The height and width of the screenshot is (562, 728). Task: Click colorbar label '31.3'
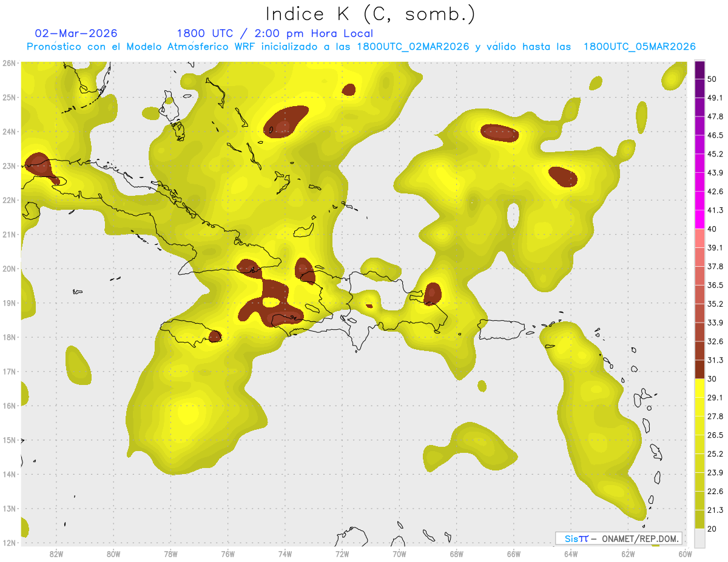click(715, 360)
